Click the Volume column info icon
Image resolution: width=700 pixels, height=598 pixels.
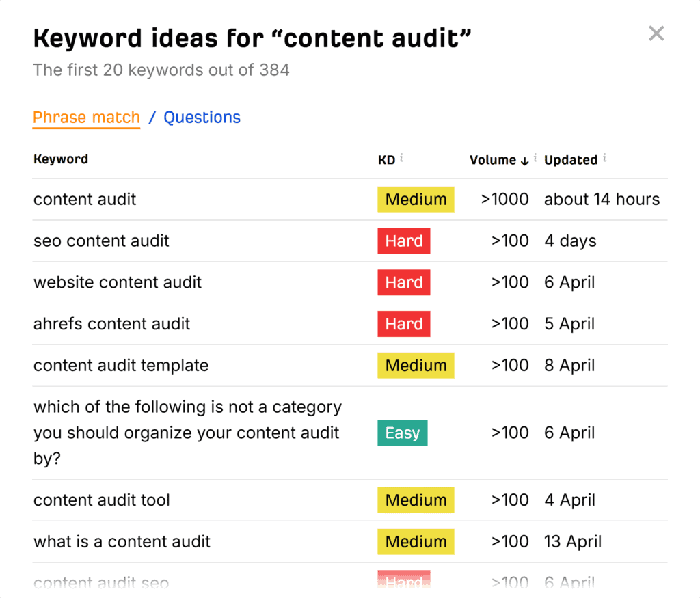(535, 158)
